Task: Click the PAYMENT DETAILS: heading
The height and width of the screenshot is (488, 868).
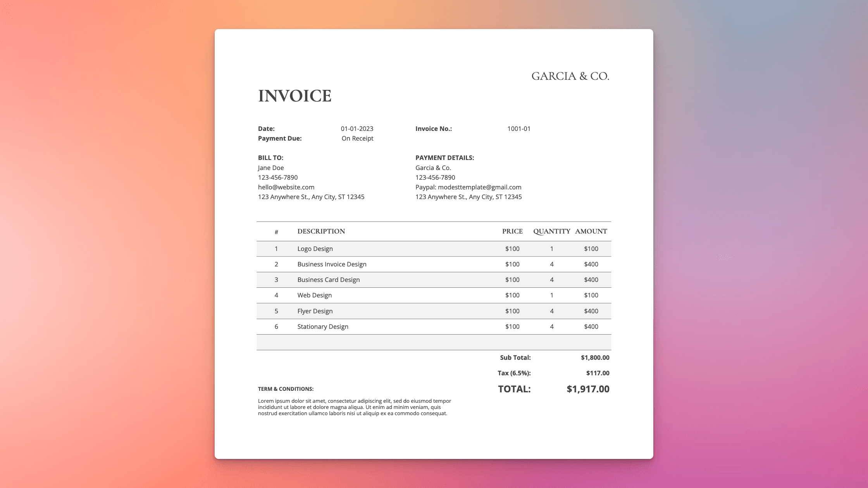Action: 444,158
